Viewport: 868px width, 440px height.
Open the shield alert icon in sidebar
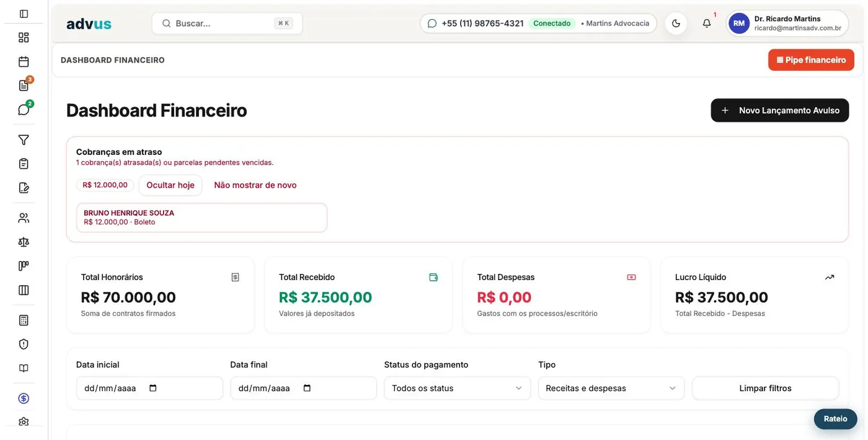pos(24,344)
